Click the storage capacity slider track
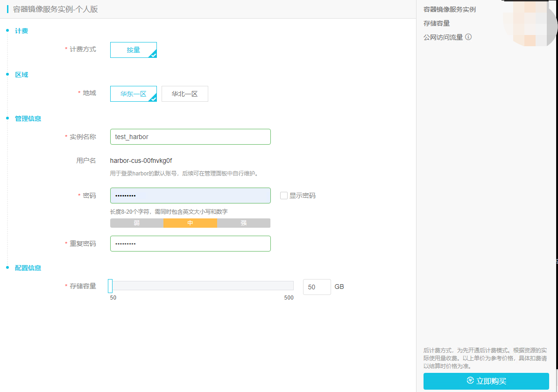 [x=202, y=286]
